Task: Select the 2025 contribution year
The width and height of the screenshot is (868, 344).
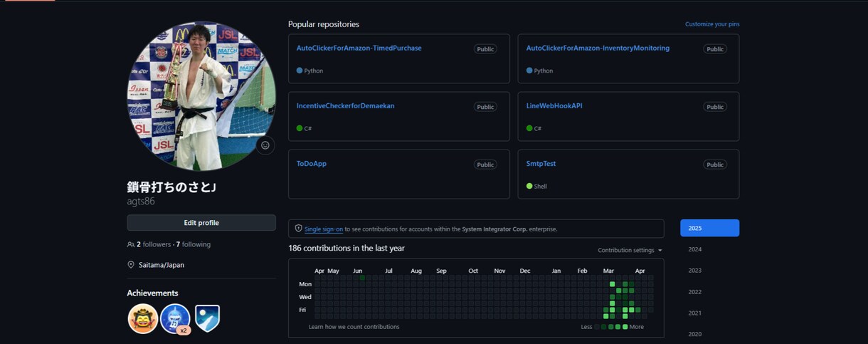Action: [x=709, y=228]
